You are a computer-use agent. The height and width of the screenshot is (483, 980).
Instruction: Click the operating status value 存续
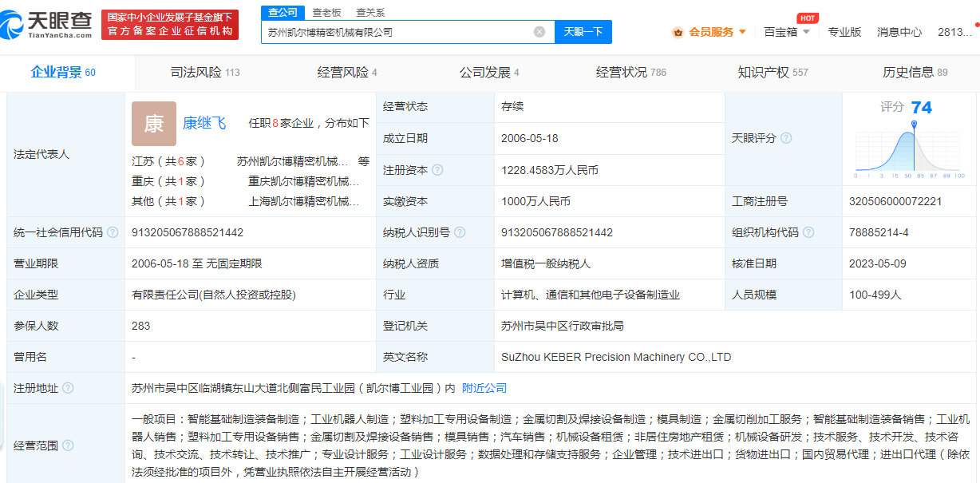[x=512, y=107]
